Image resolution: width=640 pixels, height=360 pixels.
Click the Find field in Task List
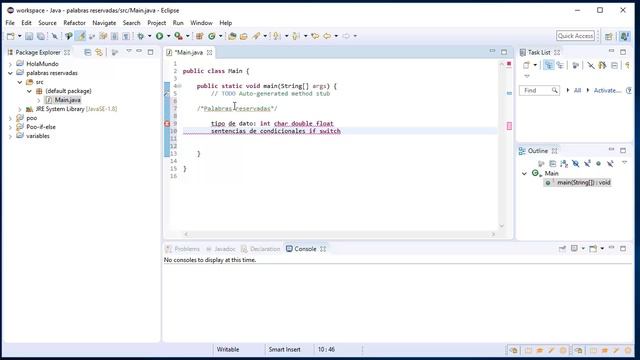[x=539, y=90]
